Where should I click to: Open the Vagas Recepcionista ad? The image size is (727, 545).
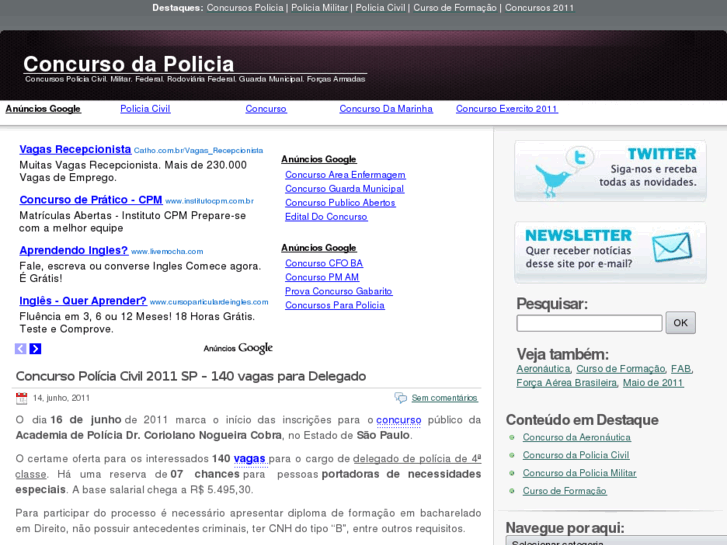click(75, 149)
